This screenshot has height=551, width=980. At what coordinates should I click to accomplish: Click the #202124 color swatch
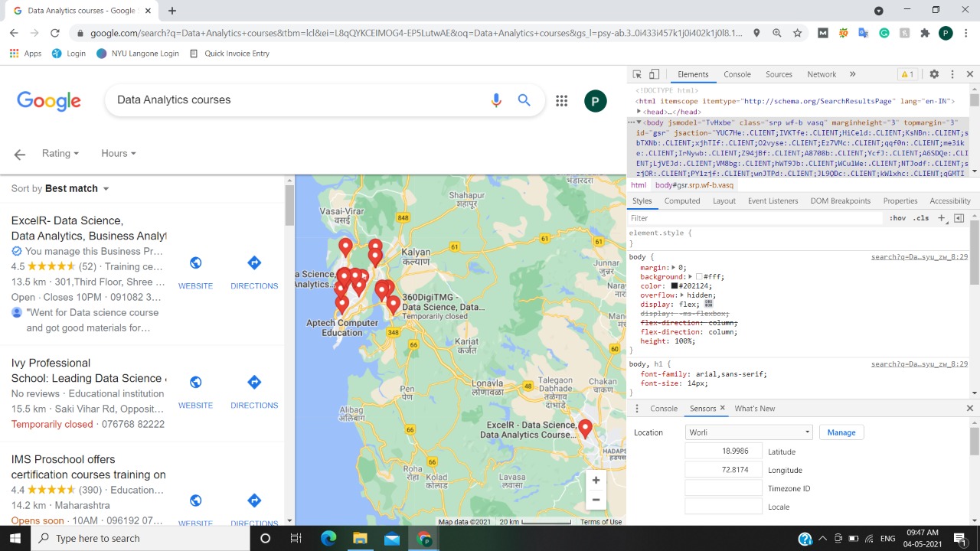tap(675, 286)
